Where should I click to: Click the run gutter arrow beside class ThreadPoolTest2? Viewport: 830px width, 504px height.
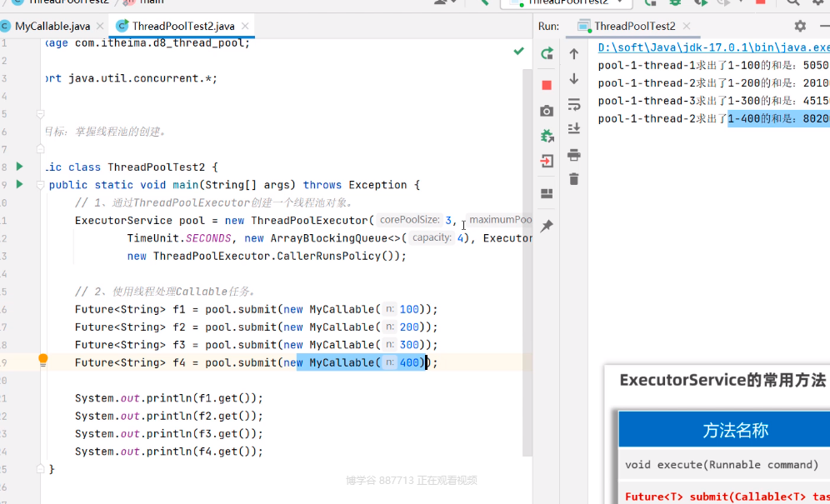click(x=20, y=167)
